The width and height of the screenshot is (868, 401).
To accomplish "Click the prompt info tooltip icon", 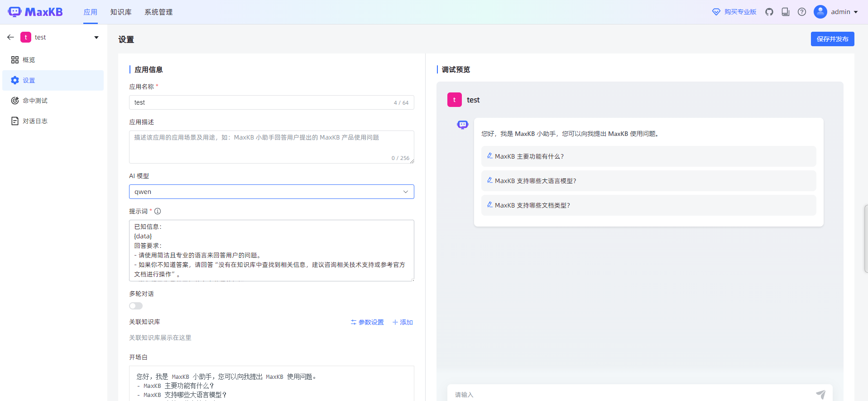I will pyautogui.click(x=158, y=211).
